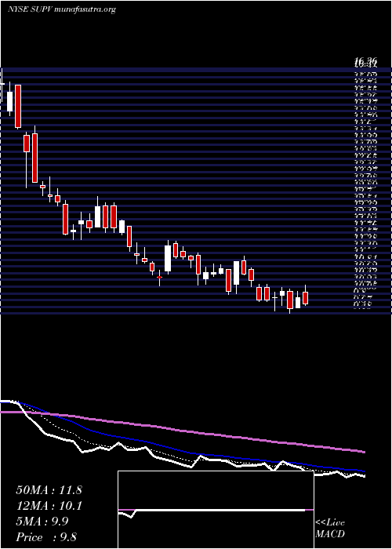Click the first white candlestick at far left

click(x=9, y=101)
